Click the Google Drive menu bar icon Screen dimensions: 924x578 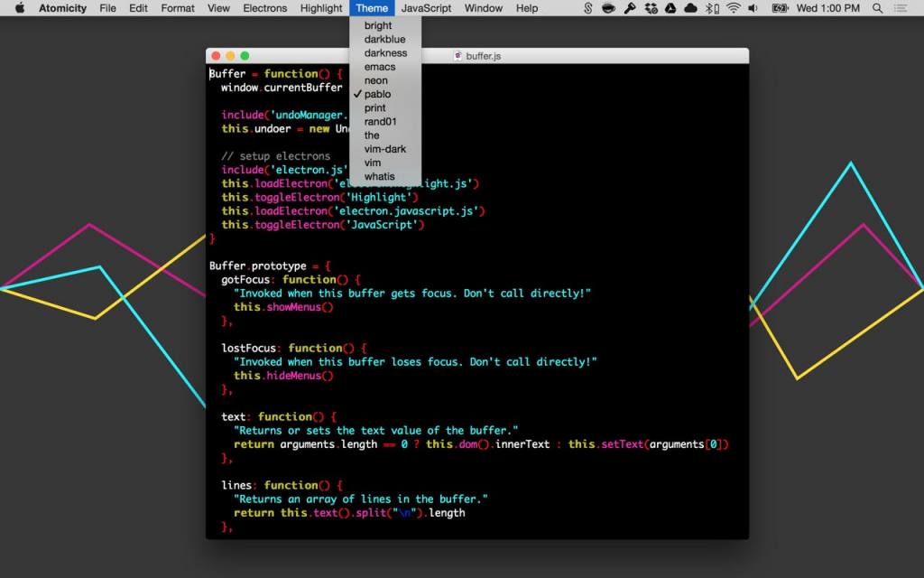click(x=670, y=8)
